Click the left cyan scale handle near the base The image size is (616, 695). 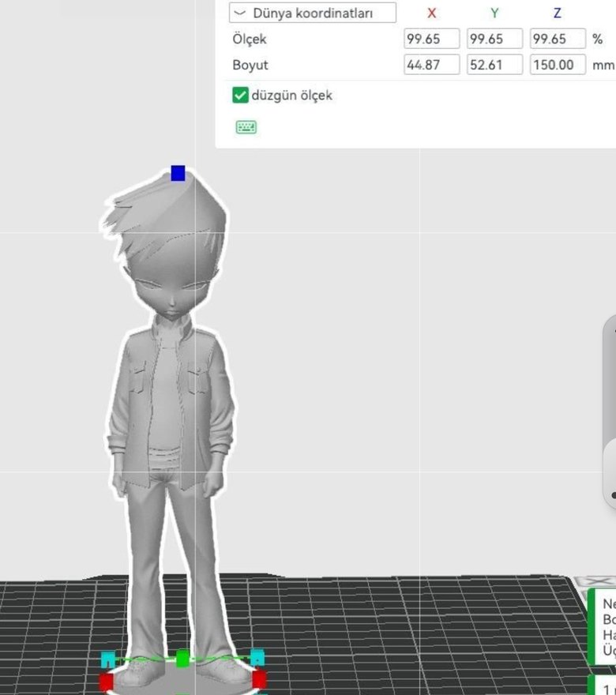click(x=108, y=659)
